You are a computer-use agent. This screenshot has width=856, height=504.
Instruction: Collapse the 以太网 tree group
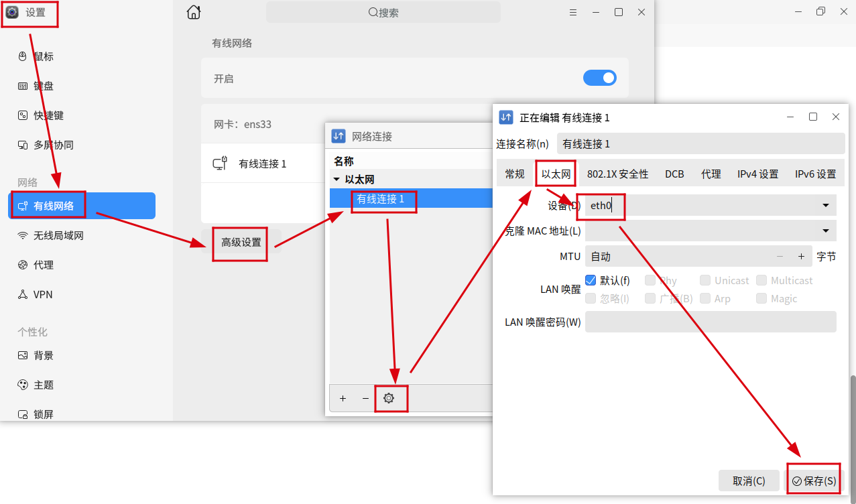pyautogui.click(x=337, y=180)
